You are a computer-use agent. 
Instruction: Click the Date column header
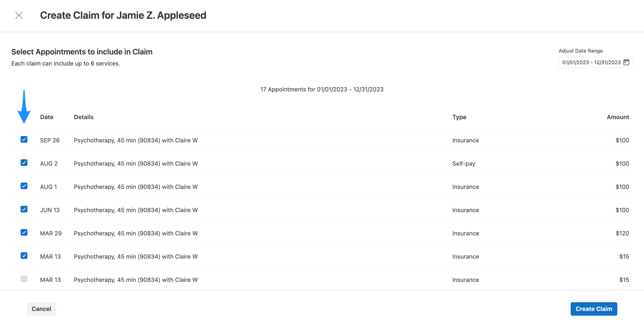[x=47, y=117]
